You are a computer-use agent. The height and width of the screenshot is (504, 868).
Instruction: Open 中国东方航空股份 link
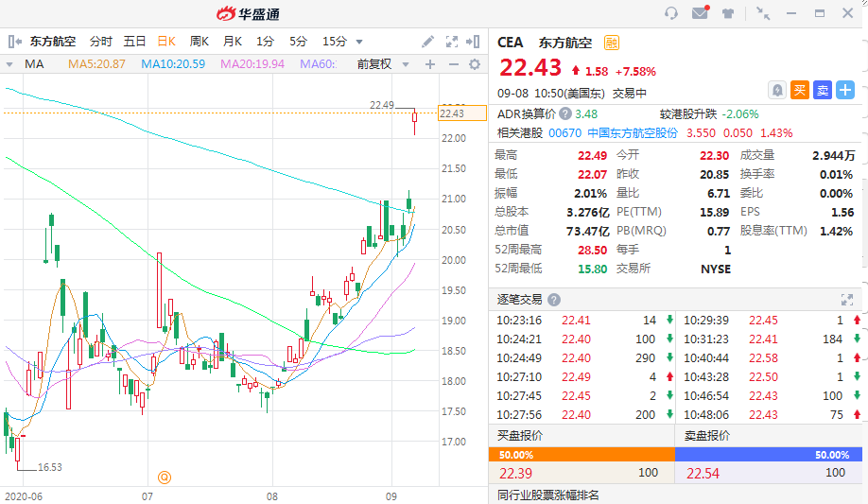click(x=633, y=133)
